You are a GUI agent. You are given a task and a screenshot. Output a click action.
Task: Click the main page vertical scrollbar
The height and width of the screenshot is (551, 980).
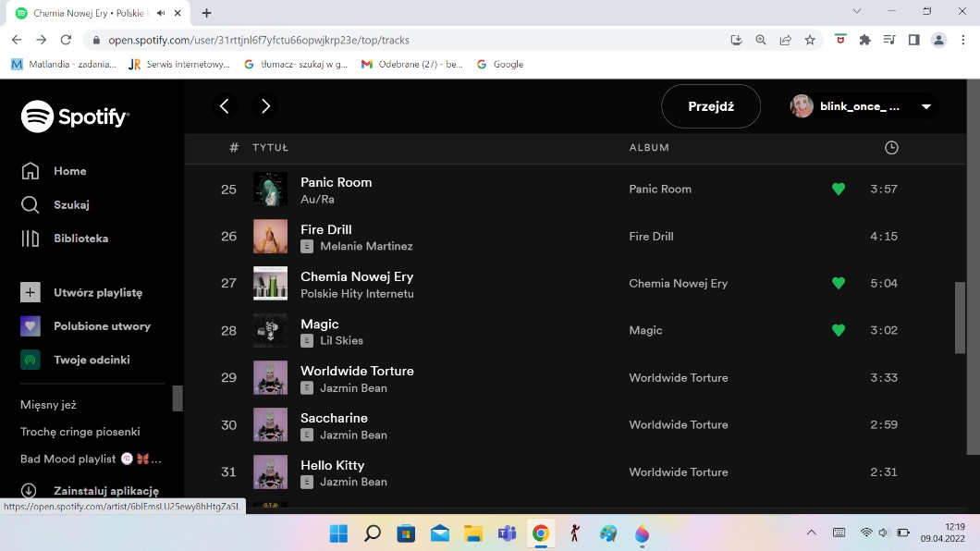(960, 317)
